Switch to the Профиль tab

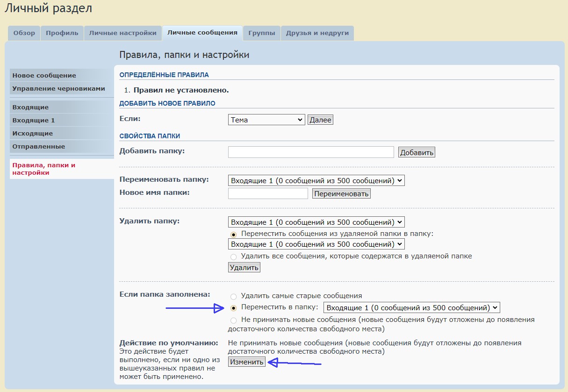[62, 33]
